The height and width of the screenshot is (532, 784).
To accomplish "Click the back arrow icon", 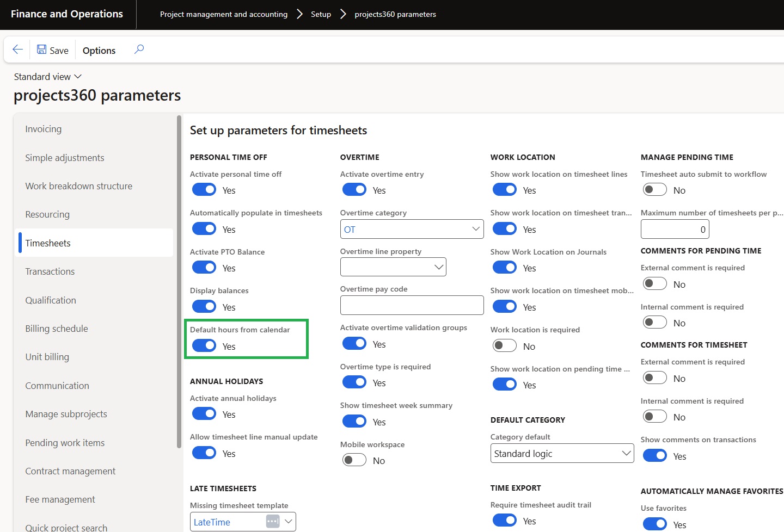I will [17, 50].
